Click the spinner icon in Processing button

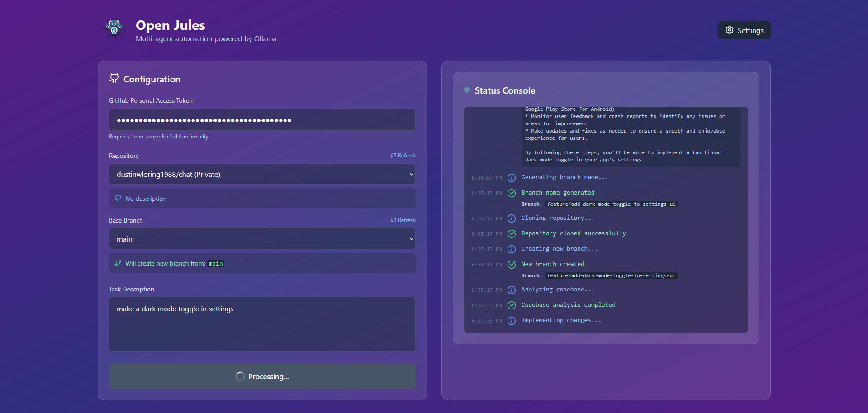pos(240,376)
